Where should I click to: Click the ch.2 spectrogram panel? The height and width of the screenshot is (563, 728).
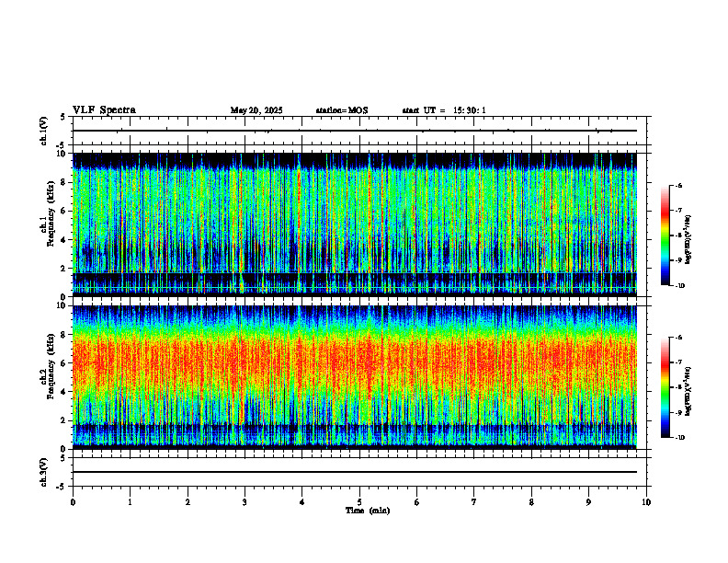(355, 377)
